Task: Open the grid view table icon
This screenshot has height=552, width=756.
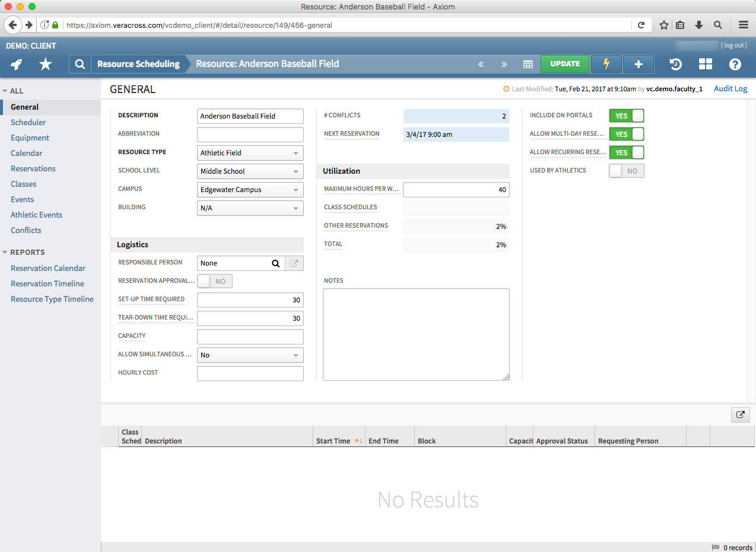Action: coord(528,64)
